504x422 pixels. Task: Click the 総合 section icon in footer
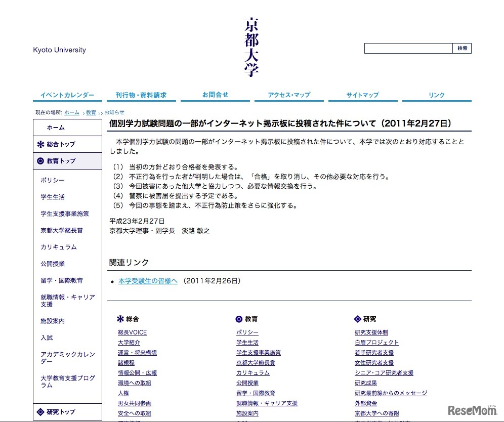(x=119, y=319)
